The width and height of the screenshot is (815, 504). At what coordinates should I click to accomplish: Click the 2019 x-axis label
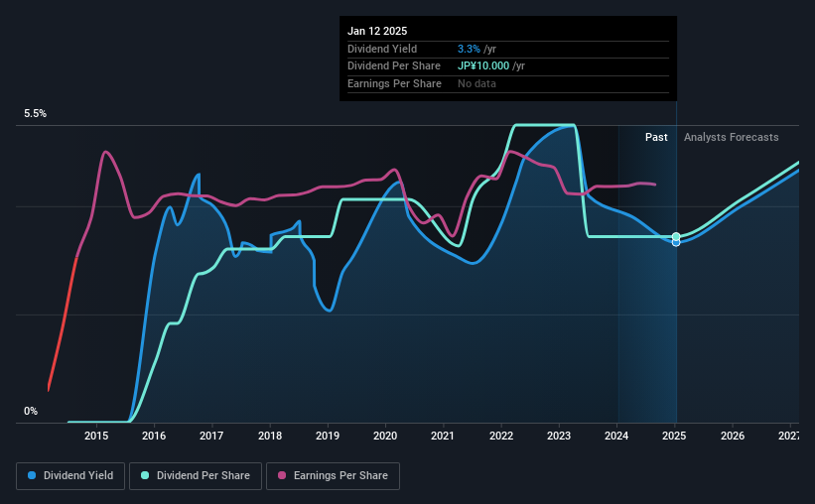(328, 436)
